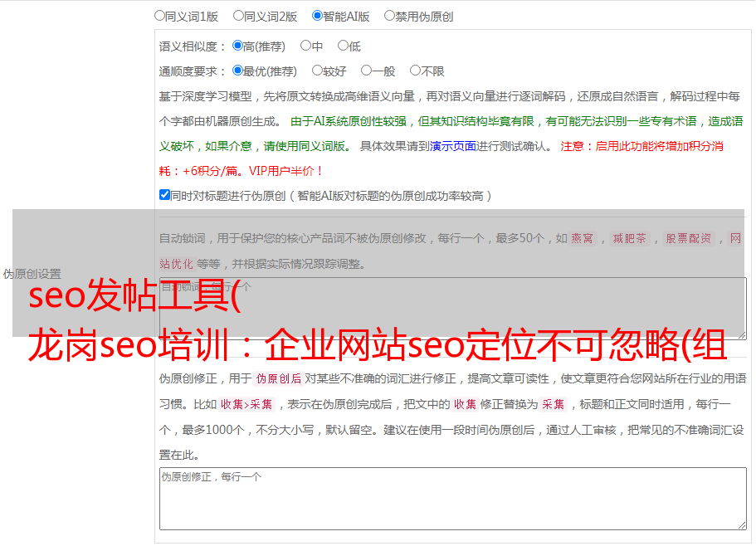
Task: Click the 收集>采集 example tag
Action: [x=246, y=404]
